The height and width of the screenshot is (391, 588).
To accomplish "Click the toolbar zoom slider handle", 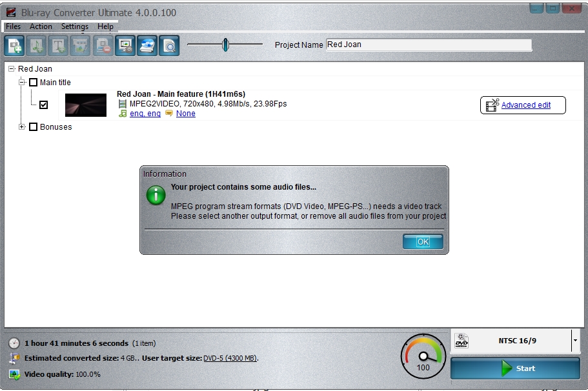I will pos(225,45).
